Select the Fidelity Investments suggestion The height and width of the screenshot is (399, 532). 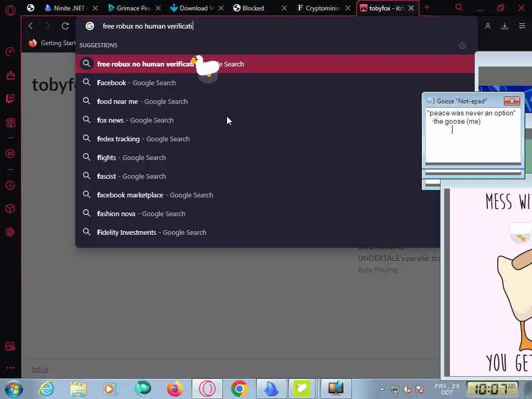point(258,232)
